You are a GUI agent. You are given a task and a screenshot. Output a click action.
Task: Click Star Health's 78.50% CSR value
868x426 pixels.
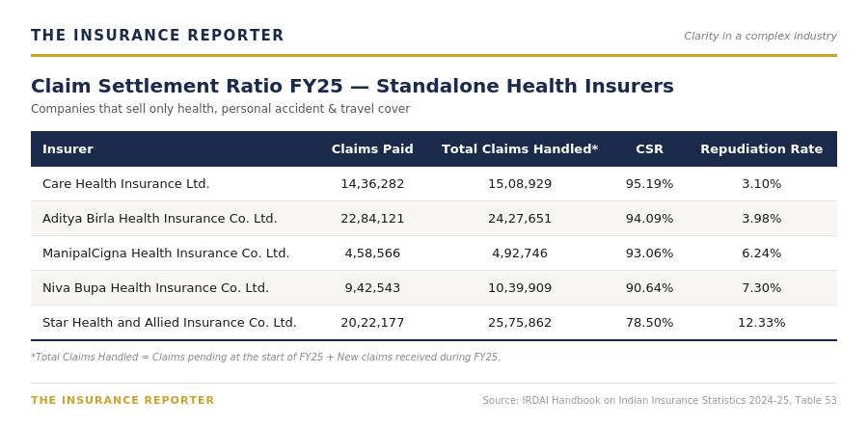[649, 323]
